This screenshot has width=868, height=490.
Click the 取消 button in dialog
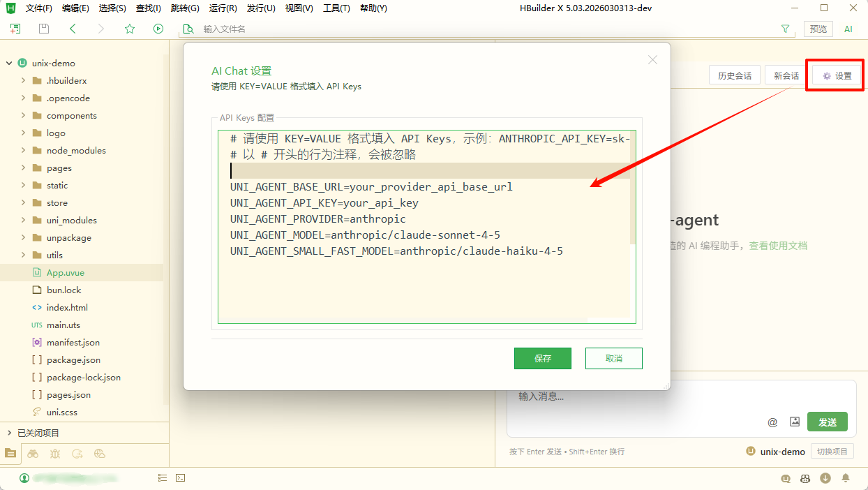[613, 358]
